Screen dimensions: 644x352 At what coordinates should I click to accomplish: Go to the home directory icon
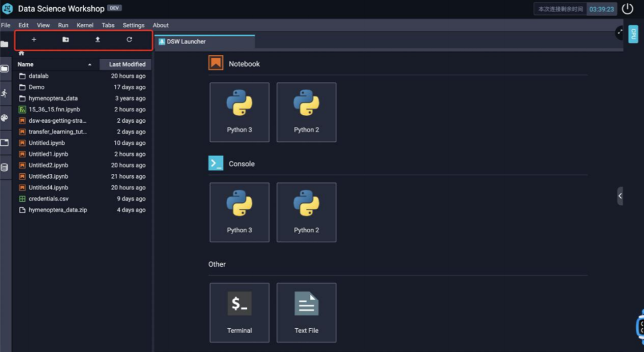pos(21,53)
